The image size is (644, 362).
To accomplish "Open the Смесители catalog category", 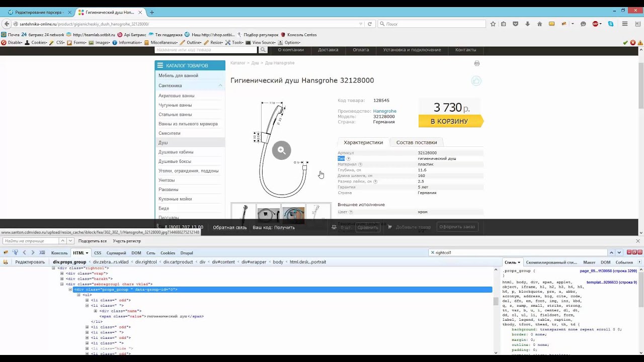I will [x=170, y=133].
